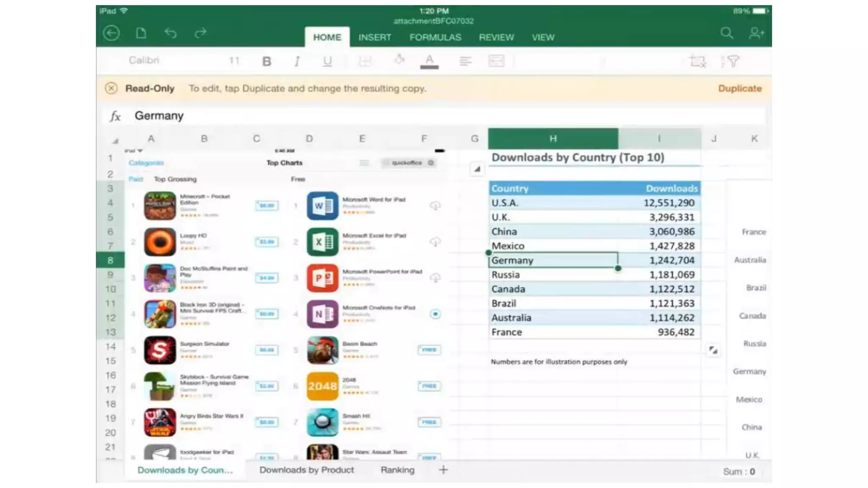This screenshot has height=488, width=868.
Task: Tap the back arrow icon
Action: tap(111, 33)
